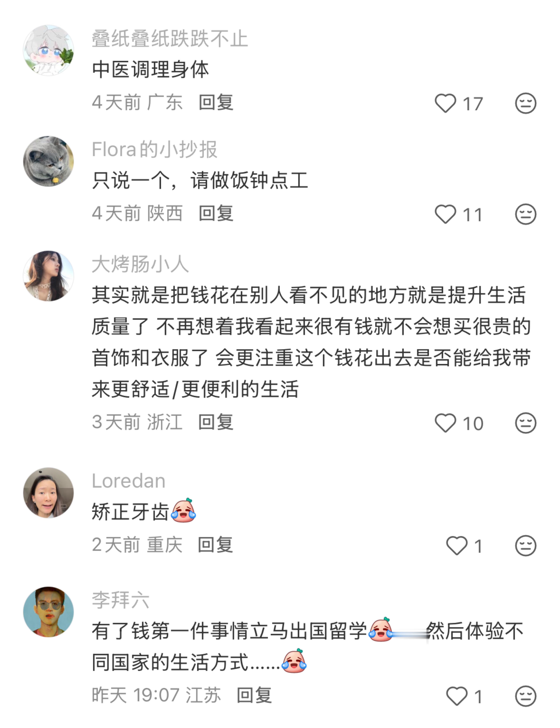Image resolution: width=560 pixels, height=728 pixels.
Task: Reply to Flora的小抄报's comment
Action: point(216,213)
